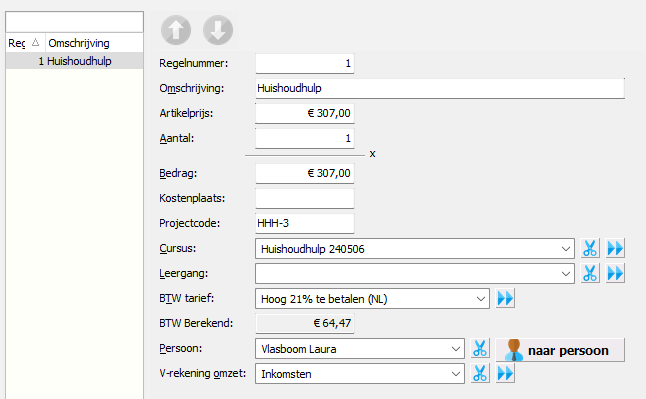Clear V-rekening omzet with scissors icon
646x399 pixels.
pos(480,373)
